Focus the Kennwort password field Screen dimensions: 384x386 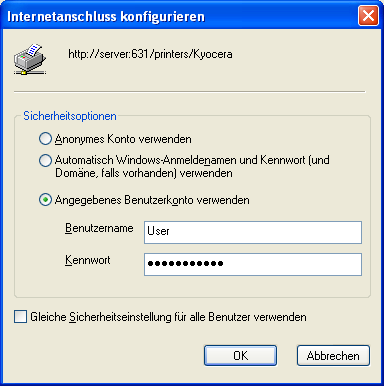(253, 264)
